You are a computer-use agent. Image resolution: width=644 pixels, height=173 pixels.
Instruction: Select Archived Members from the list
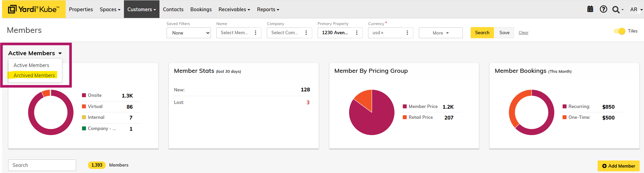pyautogui.click(x=34, y=75)
